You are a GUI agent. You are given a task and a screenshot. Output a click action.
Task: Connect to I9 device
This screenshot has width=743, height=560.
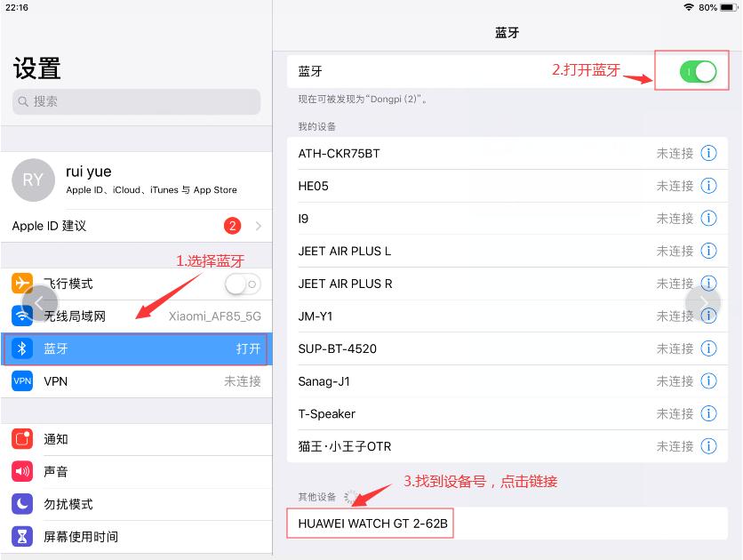click(x=507, y=219)
